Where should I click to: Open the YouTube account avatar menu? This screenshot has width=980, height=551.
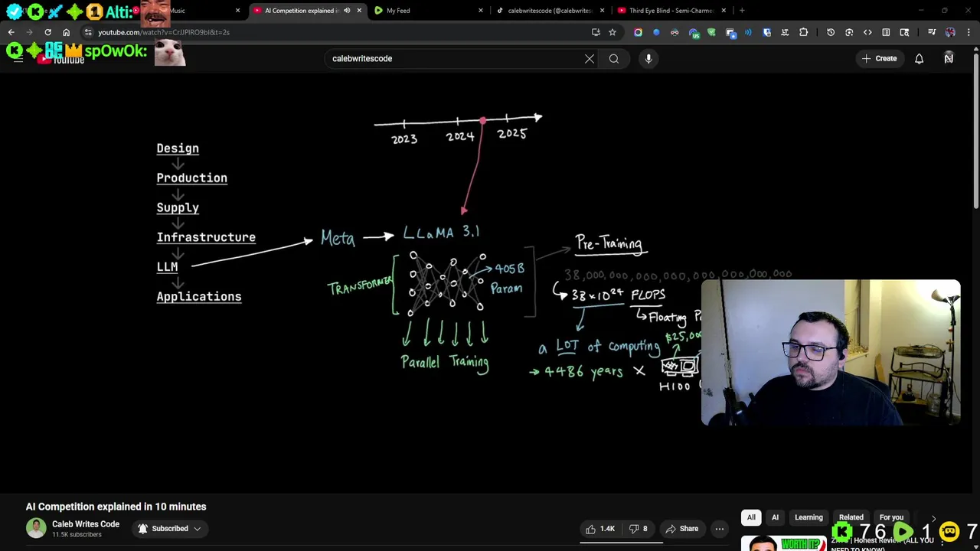[x=949, y=58]
